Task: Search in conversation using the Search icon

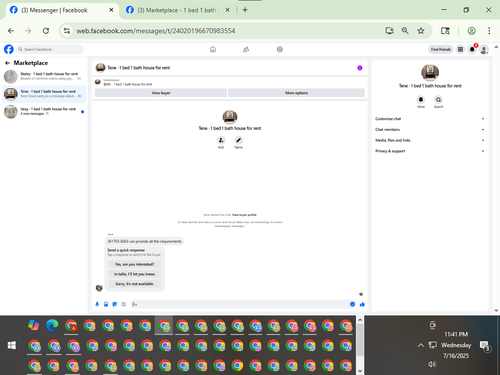Action: pyautogui.click(x=438, y=99)
